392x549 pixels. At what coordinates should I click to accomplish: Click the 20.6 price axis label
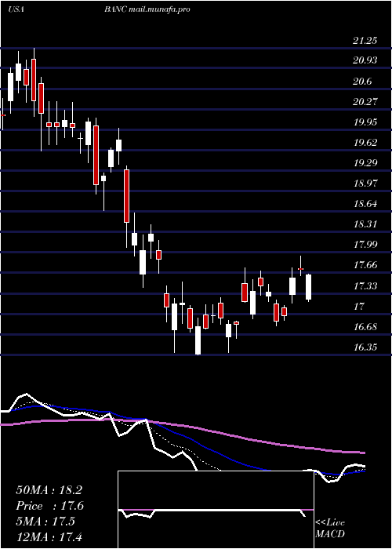(362, 82)
